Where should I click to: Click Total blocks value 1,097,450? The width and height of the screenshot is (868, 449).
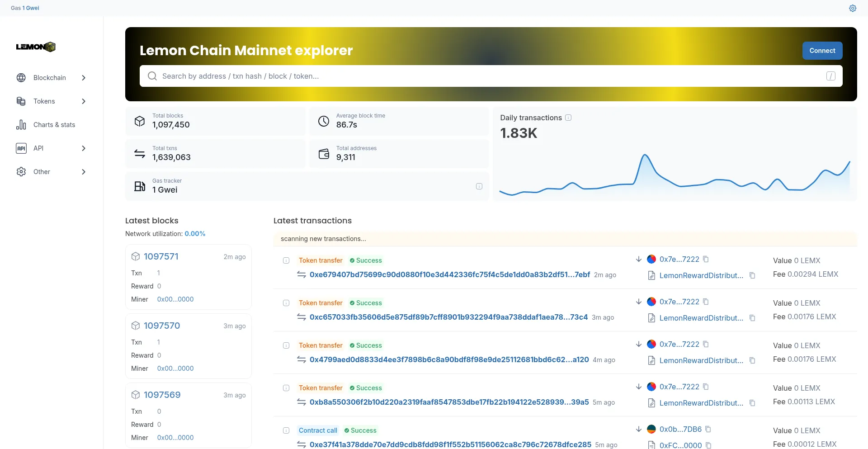171,125
